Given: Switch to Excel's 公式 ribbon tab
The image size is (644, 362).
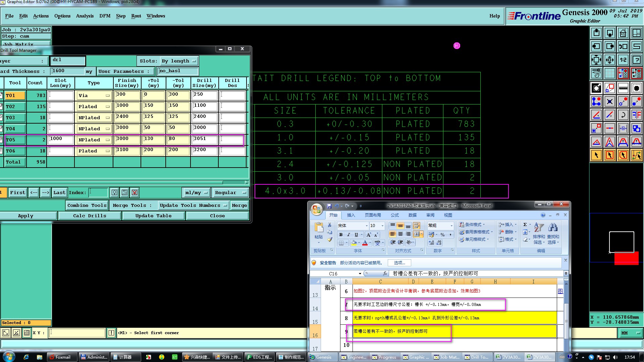Looking at the screenshot, I should click(395, 215).
